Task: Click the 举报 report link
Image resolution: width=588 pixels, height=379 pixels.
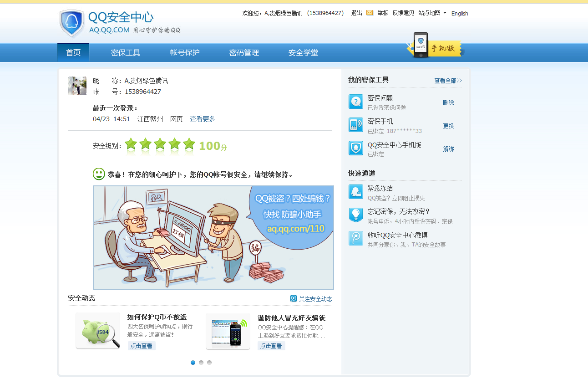Action: tap(383, 13)
